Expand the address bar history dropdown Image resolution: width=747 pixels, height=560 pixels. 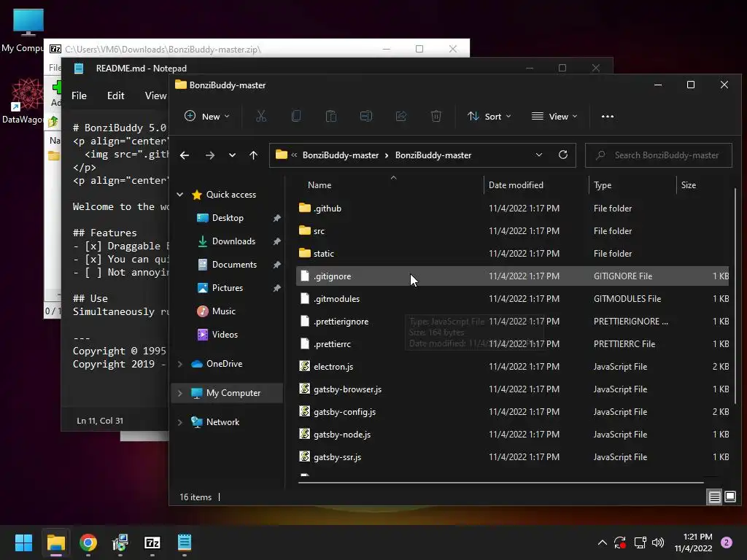[x=539, y=155]
